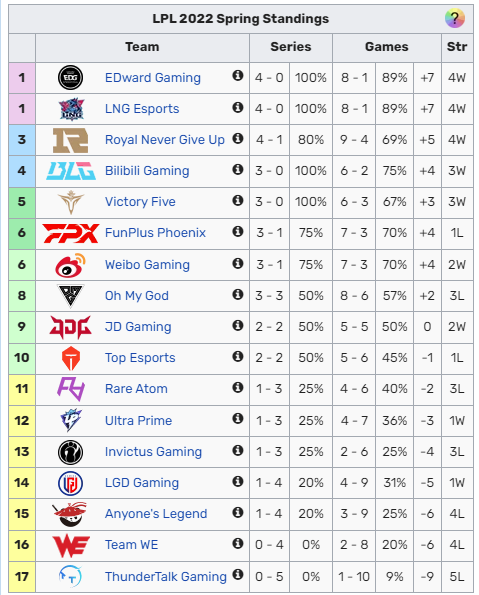479x595 pixels.
Task: Click the LGD Gaming link
Action: pos(142,483)
